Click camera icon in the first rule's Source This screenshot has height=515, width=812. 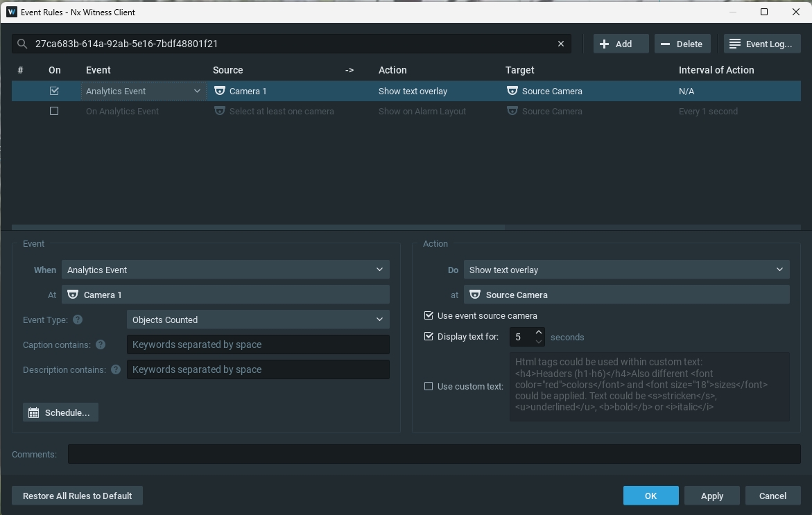point(220,91)
